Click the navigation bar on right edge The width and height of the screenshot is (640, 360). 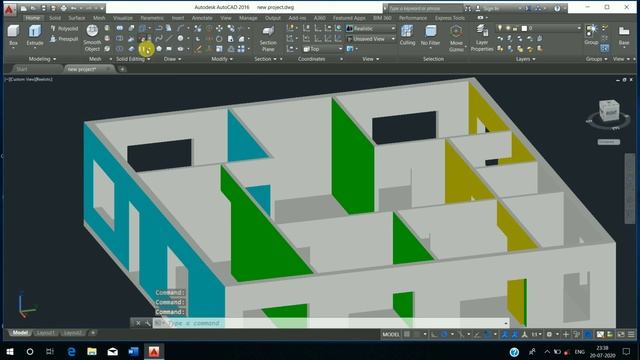[x=630, y=189]
